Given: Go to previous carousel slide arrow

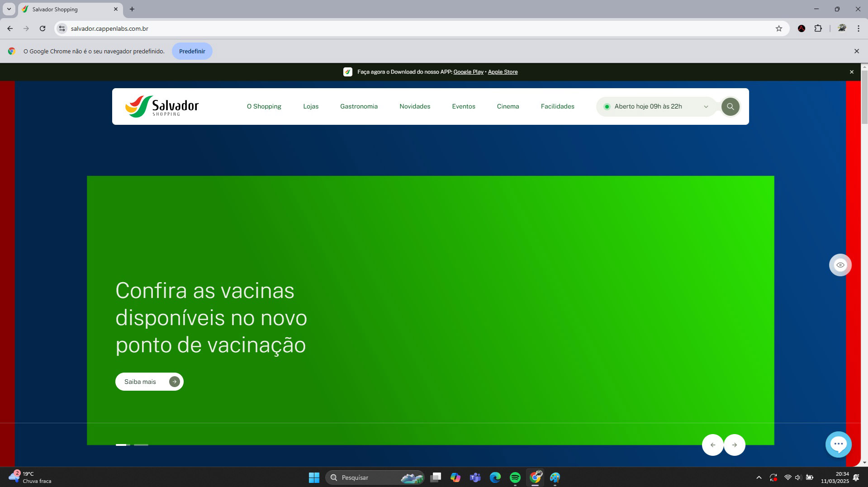Looking at the screenshot, I should coord(713,445).
